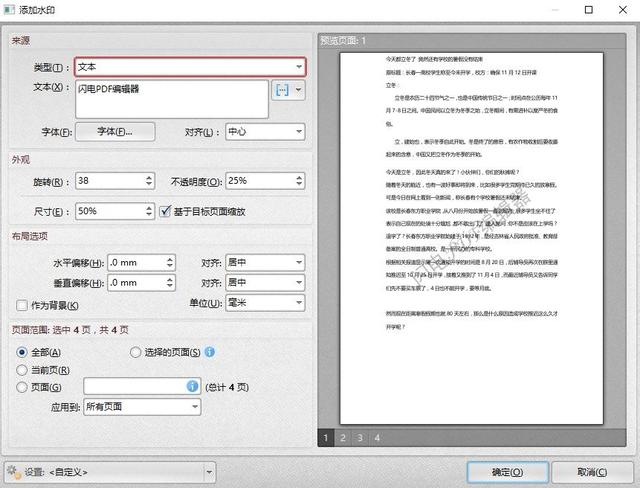Maximize the 添加水印 dialog window
Image resolution: width=640 pixels, height=488 pixels.
(x=589, y=10)
